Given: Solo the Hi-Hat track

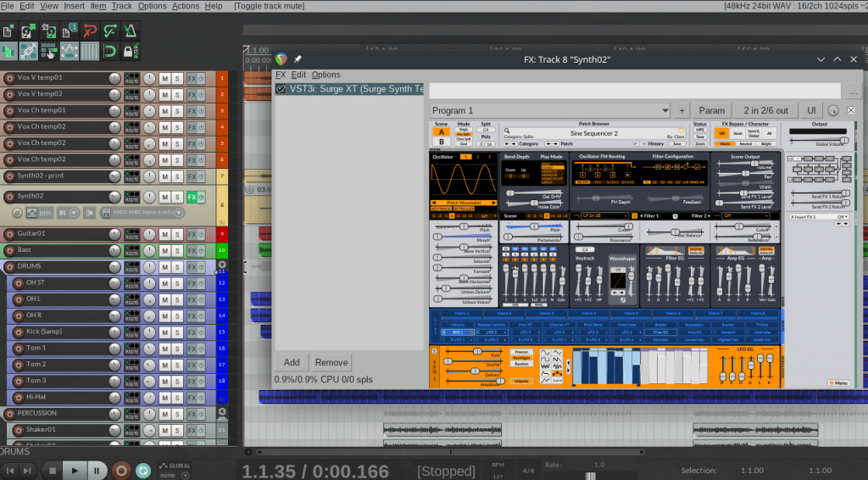Looking at the screenshot, I should point(177,398).
